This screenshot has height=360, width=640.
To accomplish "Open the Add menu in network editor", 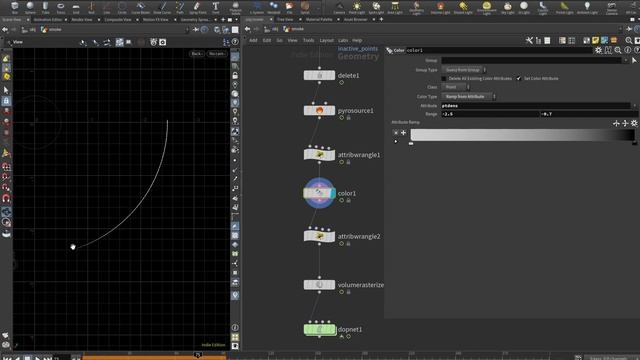I will 253,40.
